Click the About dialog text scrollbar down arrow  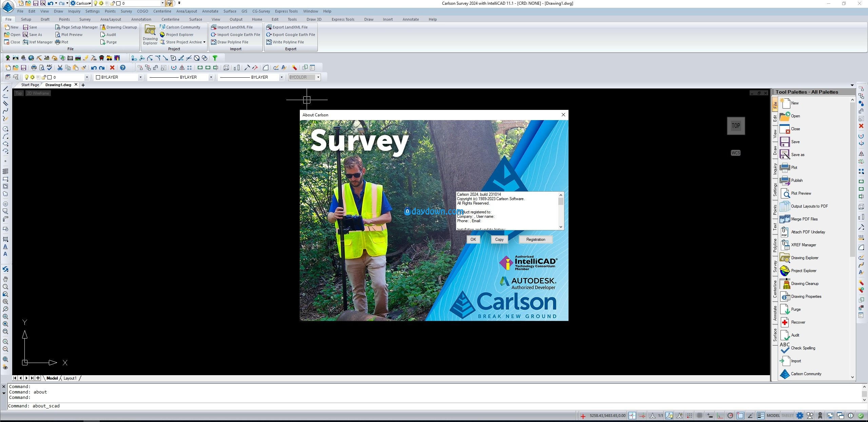click(x=561, y=227)
